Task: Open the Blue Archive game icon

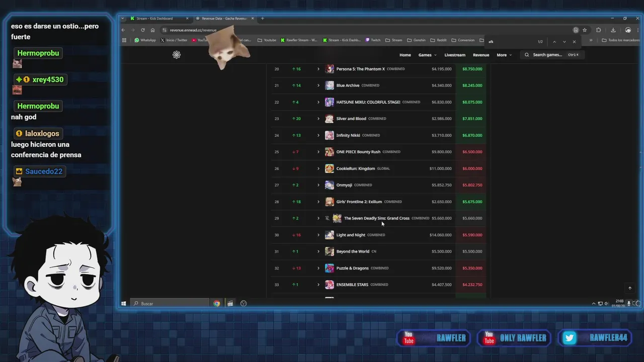Action: click(x=329, y=85)
